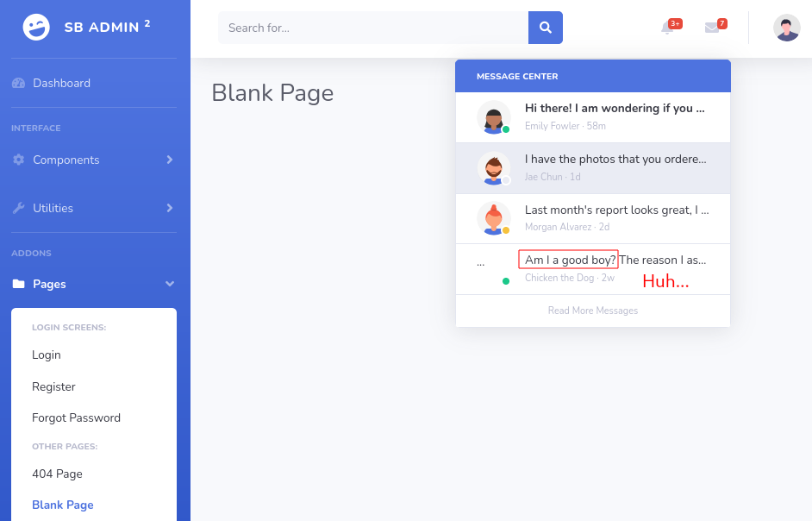Expand the Components chevron arrow

coord(169,160)
